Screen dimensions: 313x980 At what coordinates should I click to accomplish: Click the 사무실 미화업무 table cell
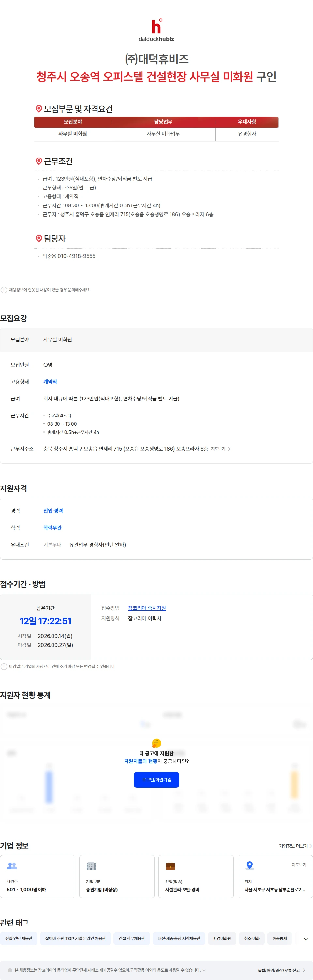tap(163, 134)
